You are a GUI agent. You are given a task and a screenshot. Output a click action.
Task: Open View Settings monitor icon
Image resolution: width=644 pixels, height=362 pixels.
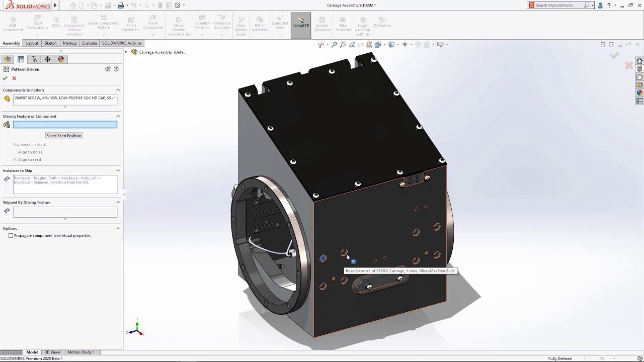pyautogui.click(x=440, y=45)
